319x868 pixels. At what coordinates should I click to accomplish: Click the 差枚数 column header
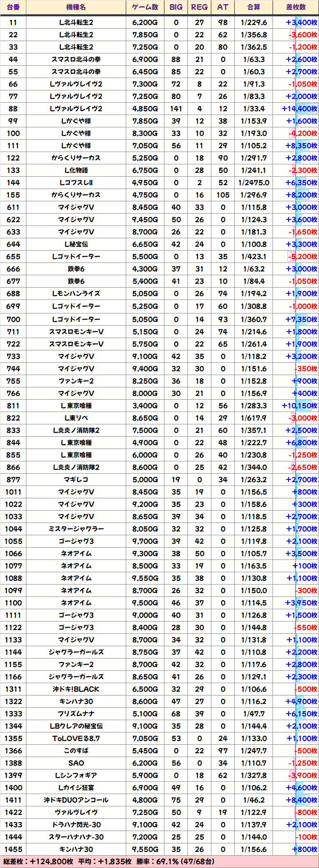click(296, 7)
